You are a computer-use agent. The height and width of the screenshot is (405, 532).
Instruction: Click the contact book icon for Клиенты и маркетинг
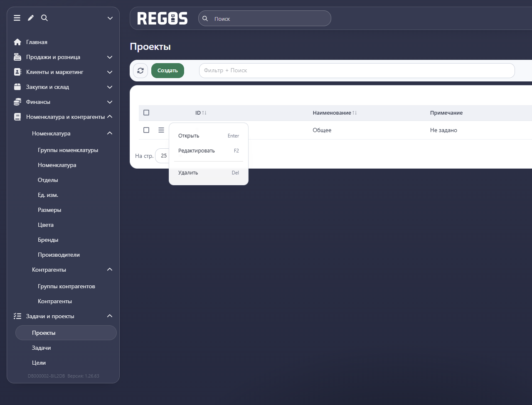click(x=17, y=72)
